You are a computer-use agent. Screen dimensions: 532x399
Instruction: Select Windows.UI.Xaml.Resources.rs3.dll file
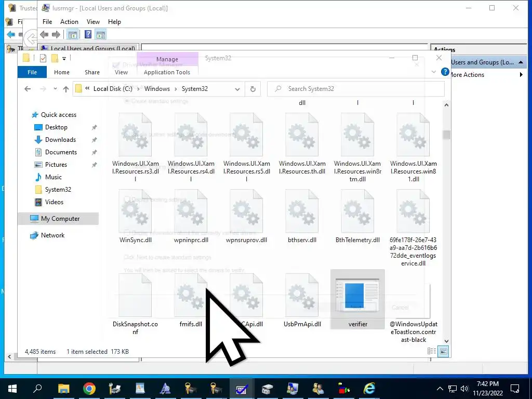(136, 148)
